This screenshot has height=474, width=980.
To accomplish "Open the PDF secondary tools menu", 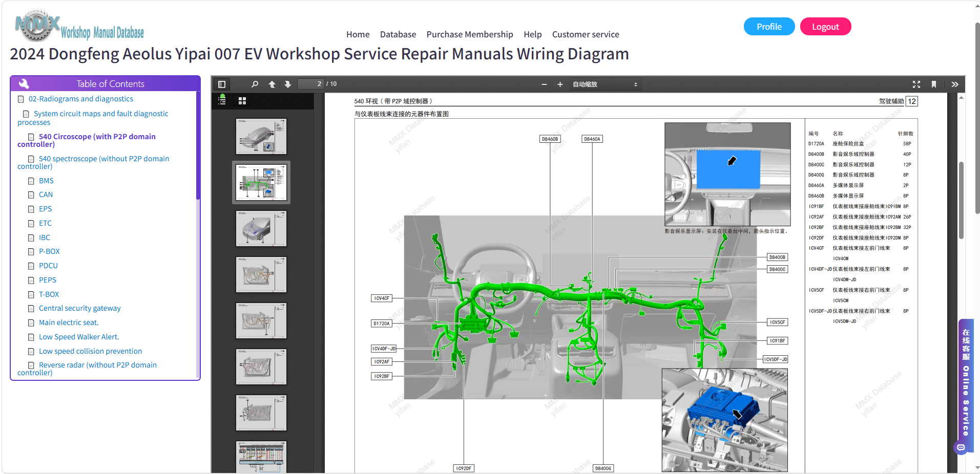I will pos(955,84).
